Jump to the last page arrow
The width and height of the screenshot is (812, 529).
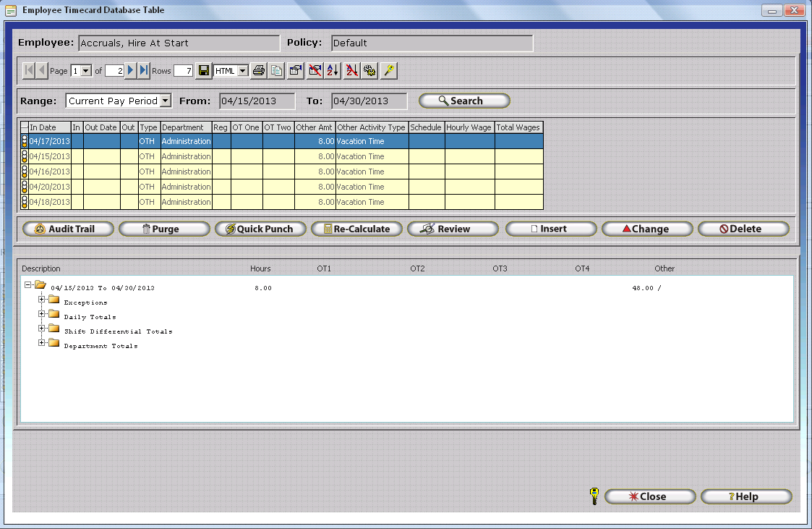[x=144, y=70]
